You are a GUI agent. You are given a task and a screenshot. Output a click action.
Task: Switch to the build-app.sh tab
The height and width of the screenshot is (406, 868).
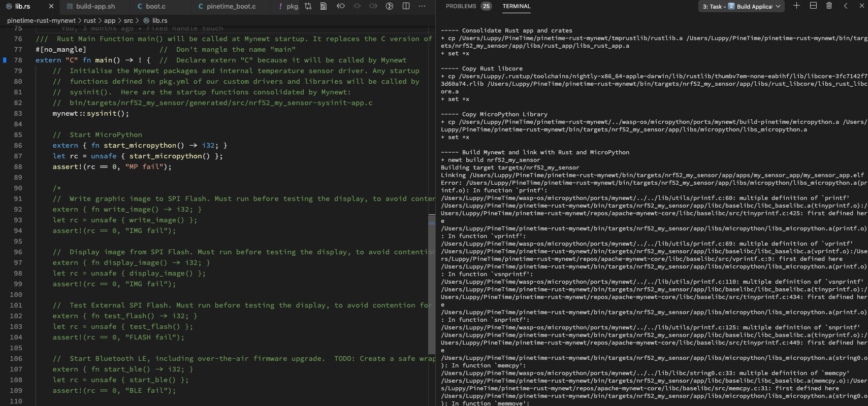(95, 7)
